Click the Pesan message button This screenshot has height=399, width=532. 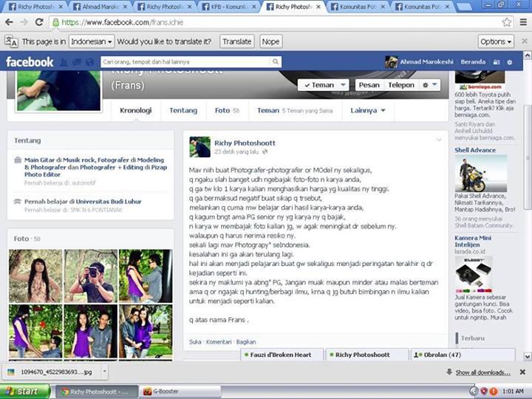pyautogui.click(x=369, y=85)
